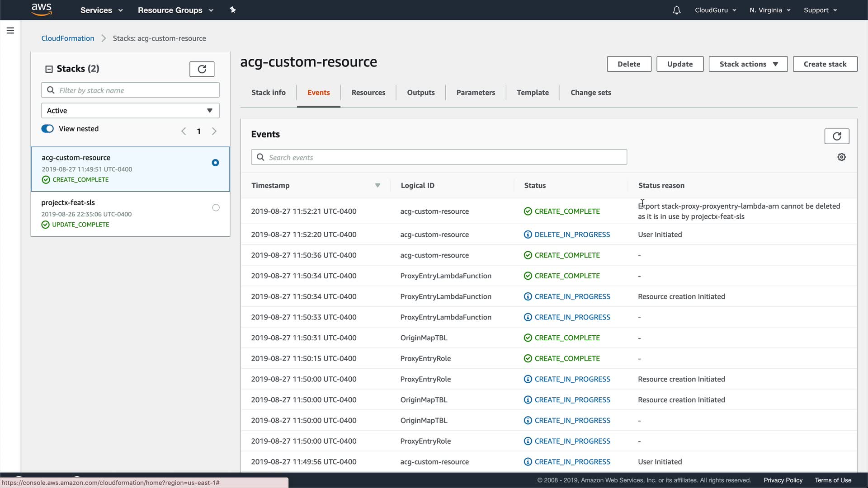Toggle the View nested switch
This screenshot has height=488, width=868.
[47, 129]
